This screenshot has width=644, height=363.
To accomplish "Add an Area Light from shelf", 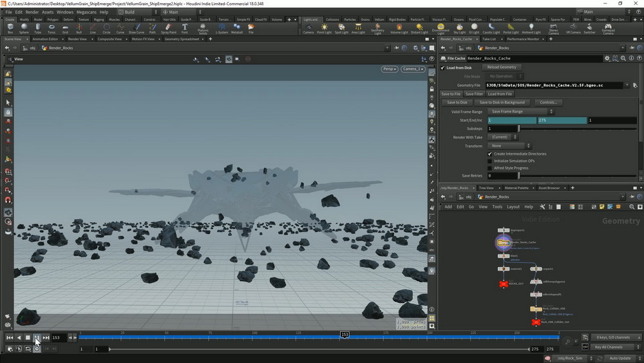I will [x=358, y=28].
